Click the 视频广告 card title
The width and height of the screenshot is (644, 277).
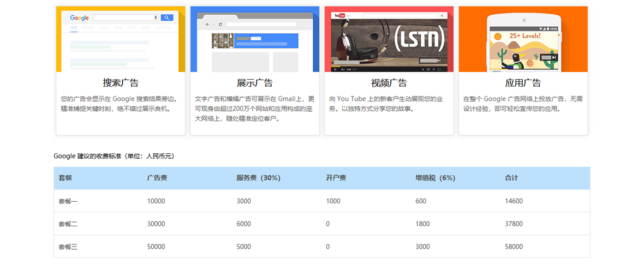click(x=389, y=83)
